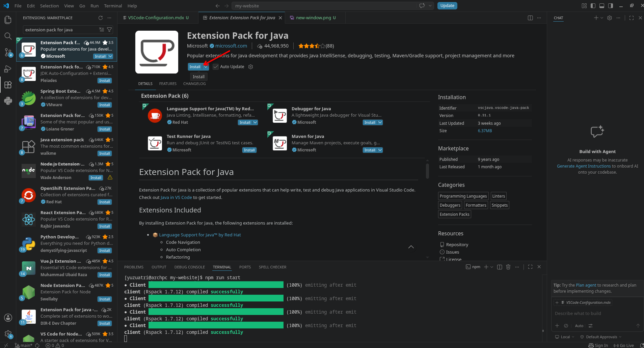Start a new chat with plus icon
Viewport: 644px width, 348px height.
click(596, 18)
